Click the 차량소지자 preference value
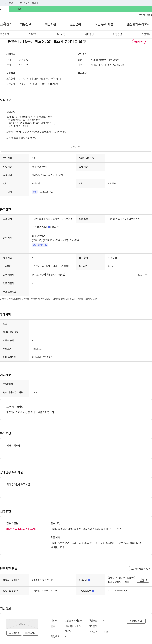The image size is (152, 644). click(x=37, y=349)
